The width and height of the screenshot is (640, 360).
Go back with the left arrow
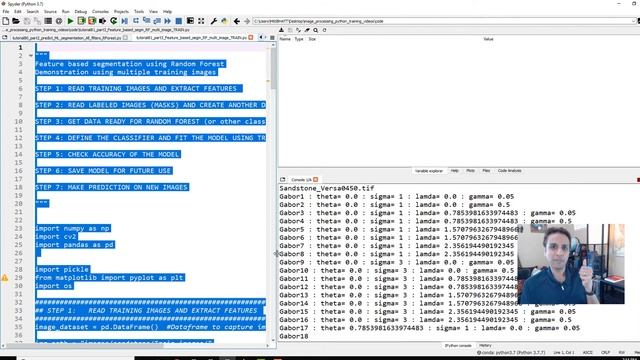pyautogui.click(x=237, y=21)
